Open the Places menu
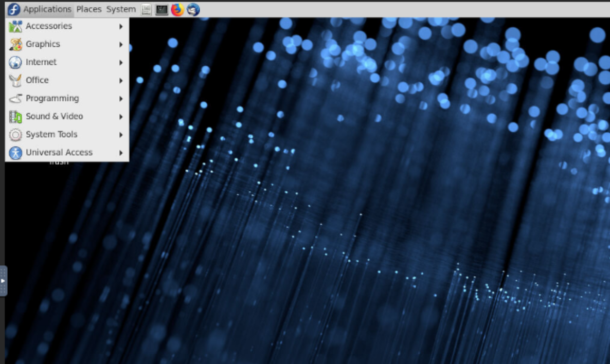Image resolution: width=610 pixels, height=364 pixels. coord(89,9)
